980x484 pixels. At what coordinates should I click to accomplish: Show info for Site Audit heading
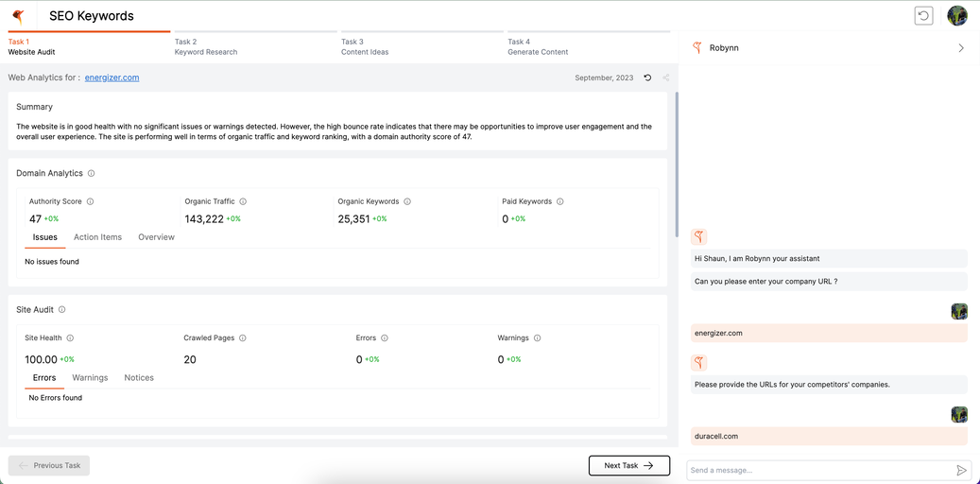(61, 309)
